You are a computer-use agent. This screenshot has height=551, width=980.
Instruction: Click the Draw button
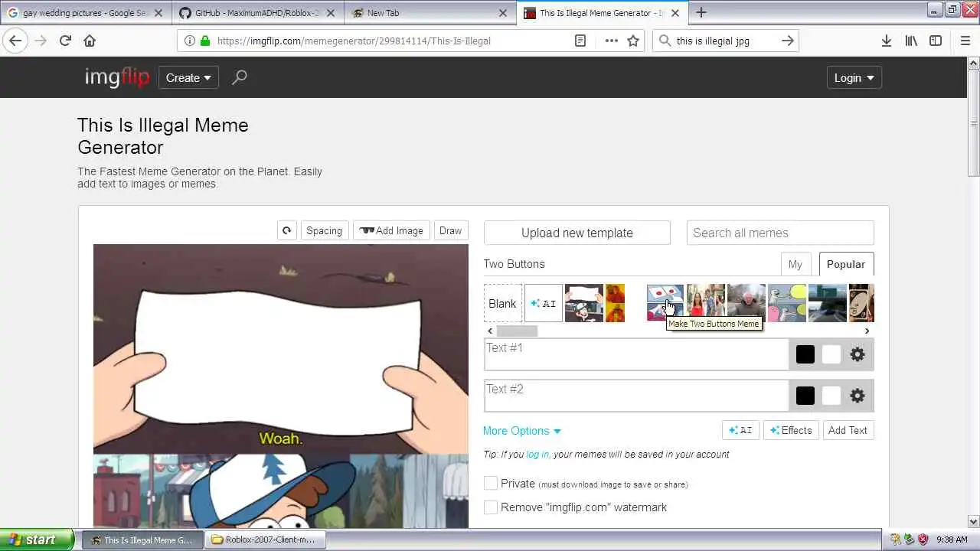[450, 230]
